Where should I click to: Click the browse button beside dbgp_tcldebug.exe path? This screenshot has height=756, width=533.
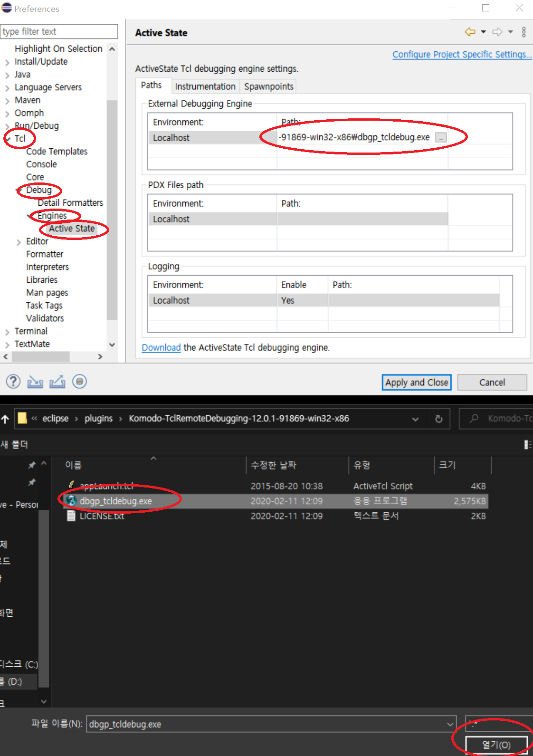coord(441,138)
